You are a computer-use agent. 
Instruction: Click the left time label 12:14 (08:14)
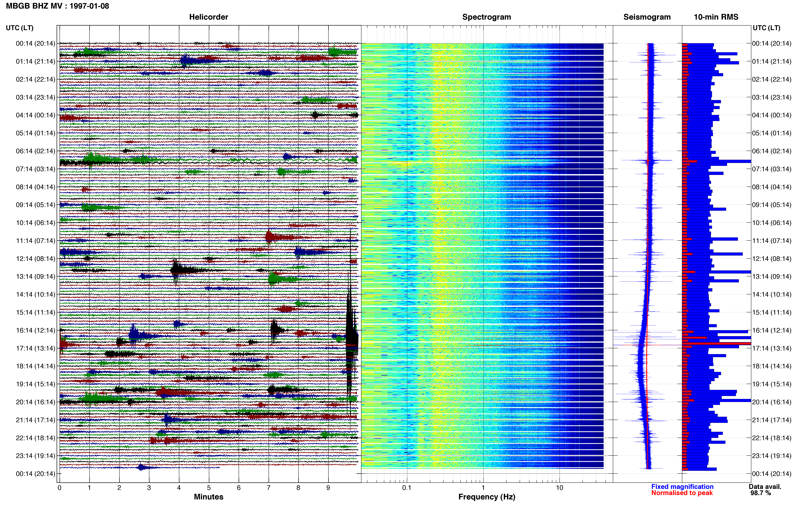click(x=36, y=259)
